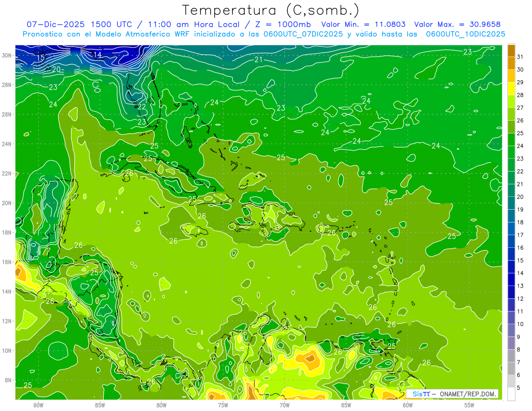Click the 90W longitude axis label
This screenshot has width=532, height=411.
38,405
